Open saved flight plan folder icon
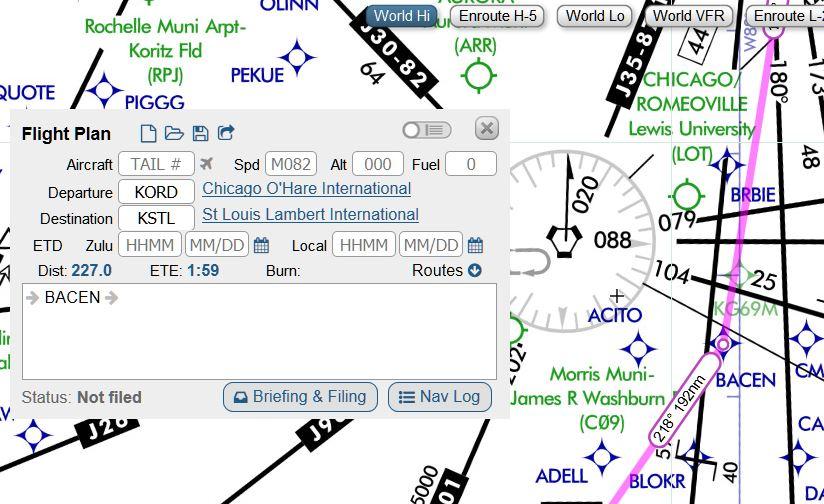This screenshot has width=824, height=504. (x=174, y=133)
